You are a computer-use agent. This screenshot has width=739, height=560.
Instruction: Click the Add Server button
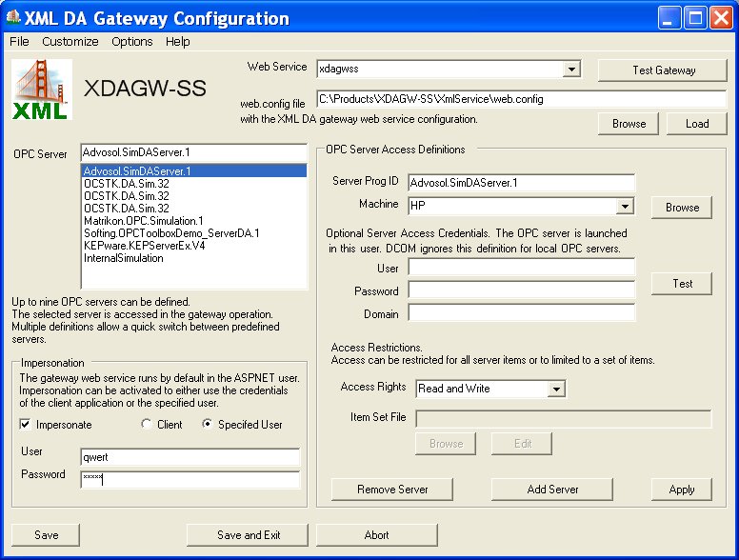click(x=552, y=490)
